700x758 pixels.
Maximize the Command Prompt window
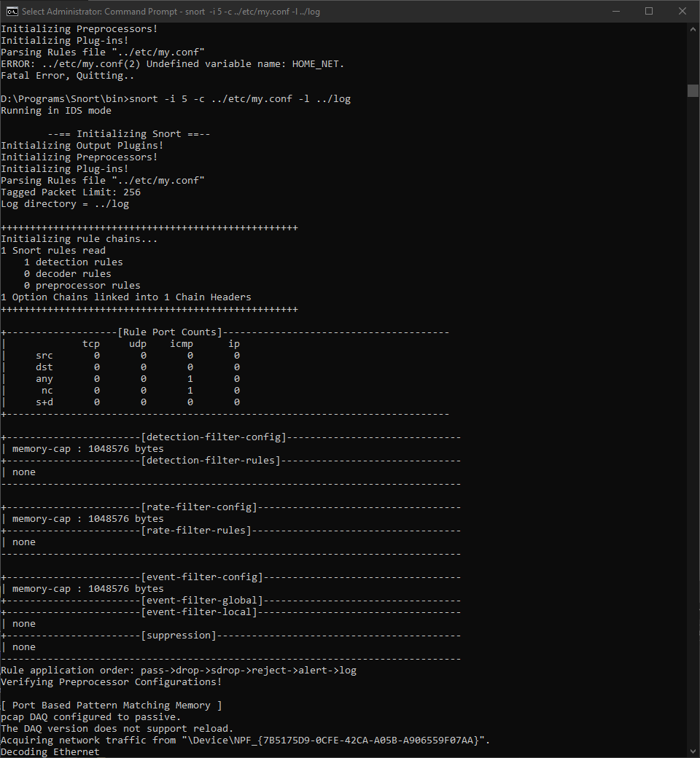(x=649, y=11)
